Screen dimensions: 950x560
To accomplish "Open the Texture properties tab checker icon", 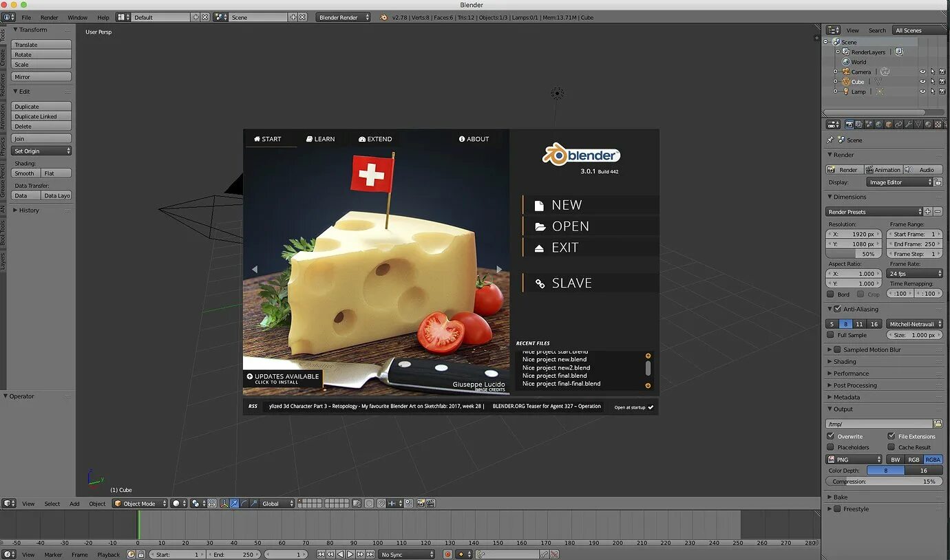I will tap(938, 125).
